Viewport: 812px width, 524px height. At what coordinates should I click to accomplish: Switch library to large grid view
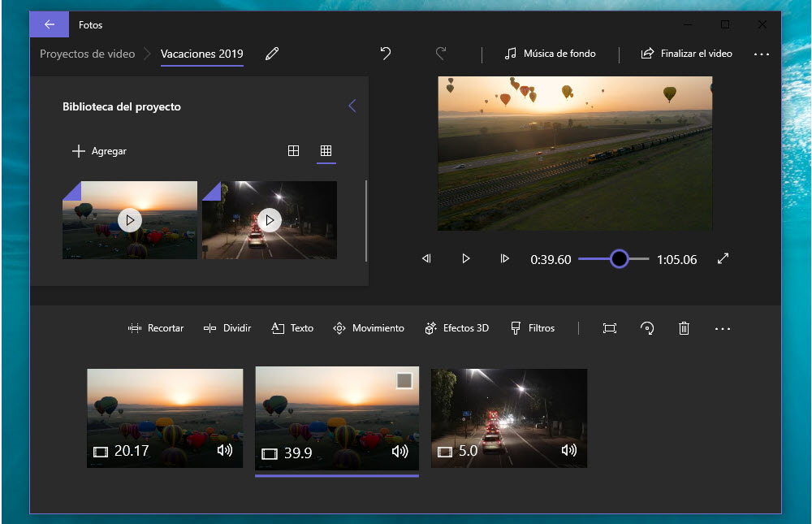pyautogui.click(x=294, y=151)
